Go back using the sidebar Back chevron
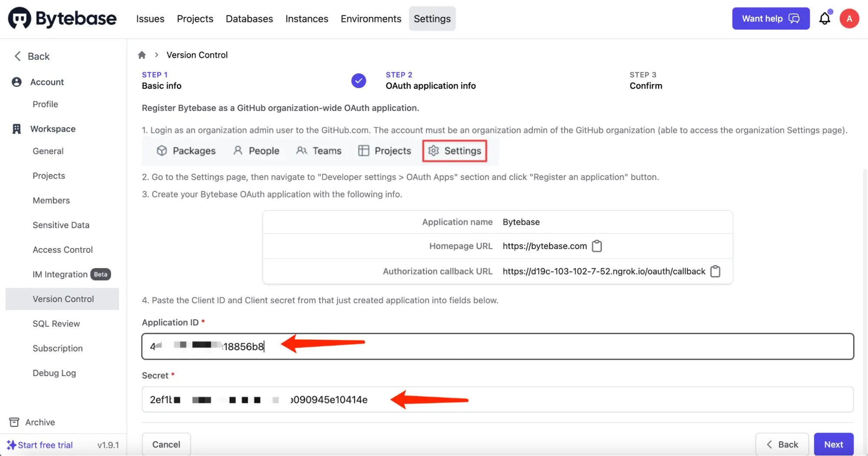The image size is (868, 456). point(18,56)
